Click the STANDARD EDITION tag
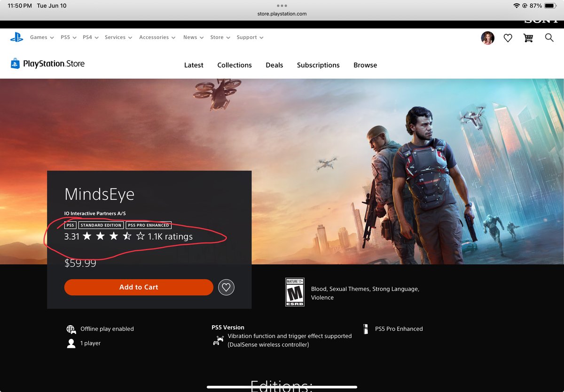 coord(101,225)
